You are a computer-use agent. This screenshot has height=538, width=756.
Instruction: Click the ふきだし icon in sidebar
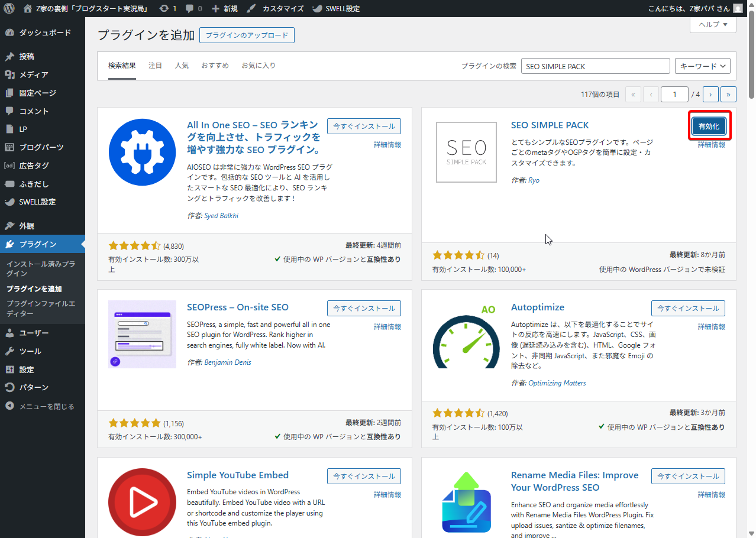9,184
